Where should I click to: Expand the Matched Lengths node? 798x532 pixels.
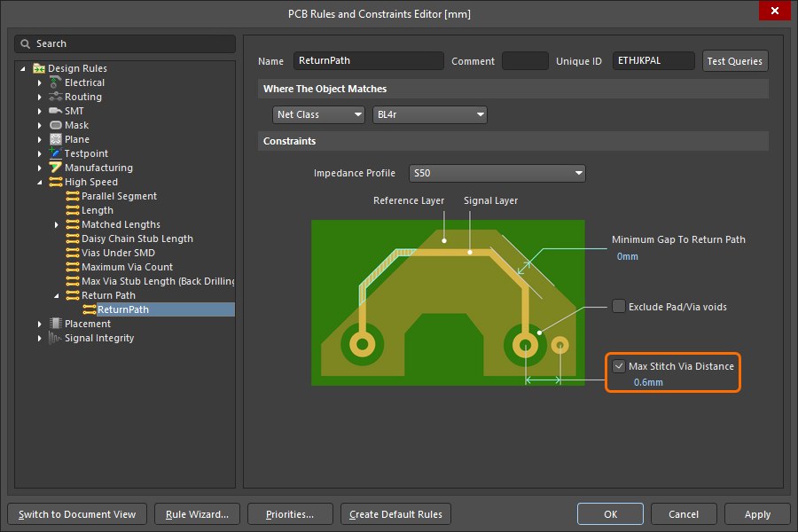click(57, 224)
